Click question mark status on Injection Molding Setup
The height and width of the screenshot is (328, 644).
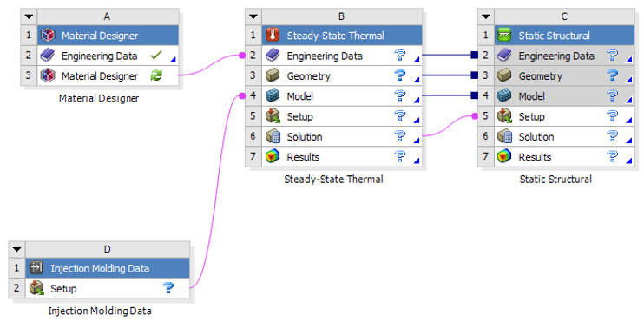pyautogui.click(x=168, y=288)
